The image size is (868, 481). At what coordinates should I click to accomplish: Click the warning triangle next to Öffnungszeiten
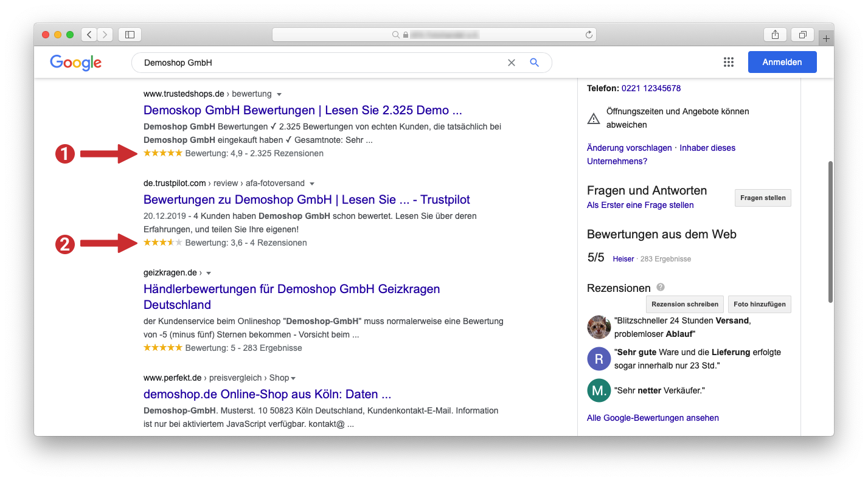[x=593, y=119]
